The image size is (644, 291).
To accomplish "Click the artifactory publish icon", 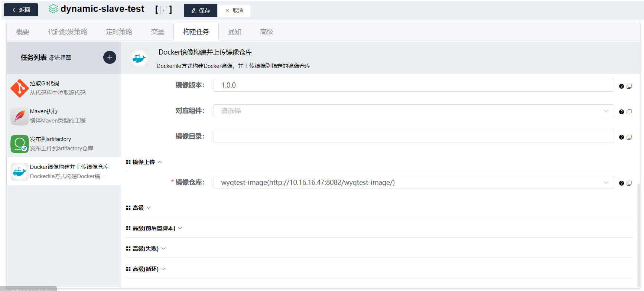I will coord(19,144).
